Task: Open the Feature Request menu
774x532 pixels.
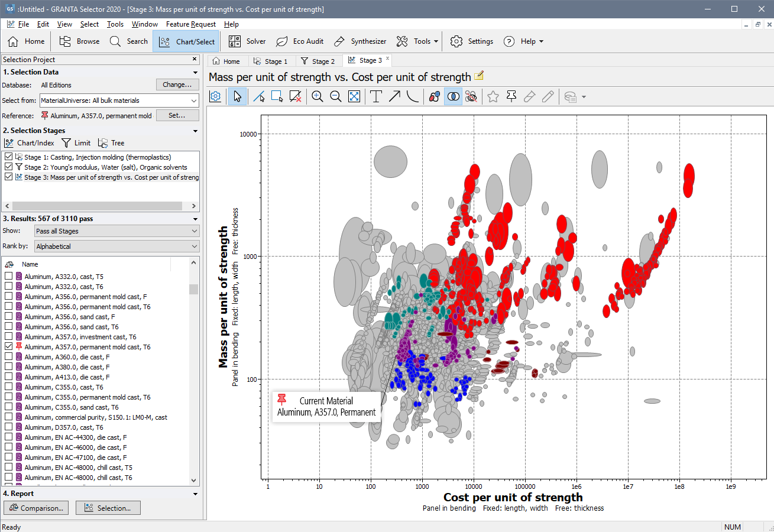Action: point(191,24)
